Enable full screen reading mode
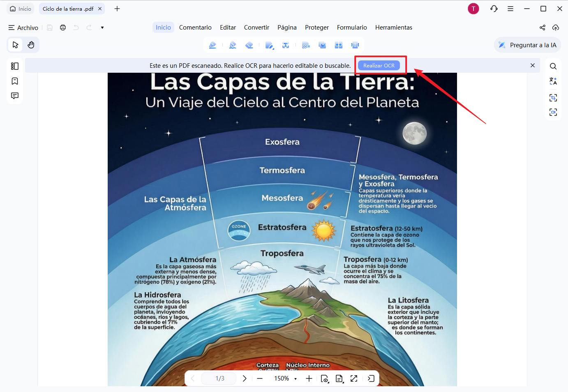 (x=354, y=378)
